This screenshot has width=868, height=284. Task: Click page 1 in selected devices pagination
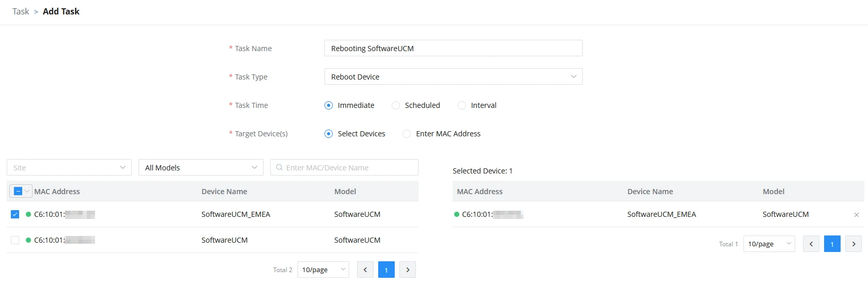click(x=832, y=244)
